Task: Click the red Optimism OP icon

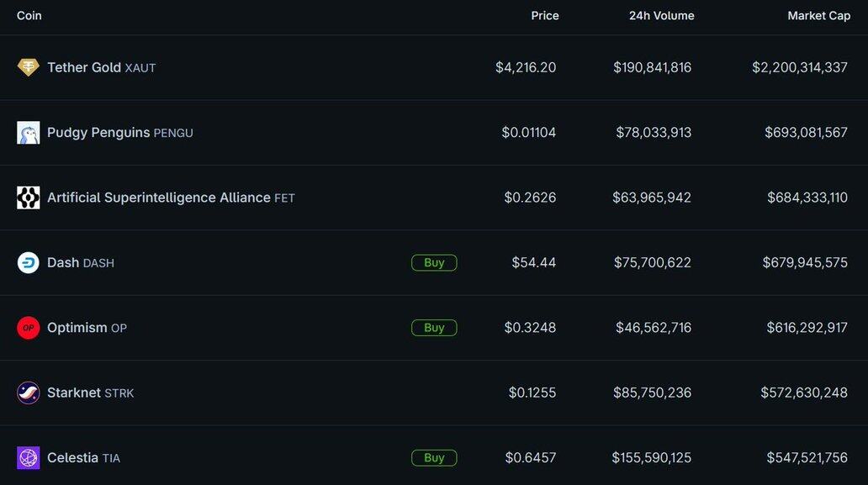Action: [x=29, y=328]
